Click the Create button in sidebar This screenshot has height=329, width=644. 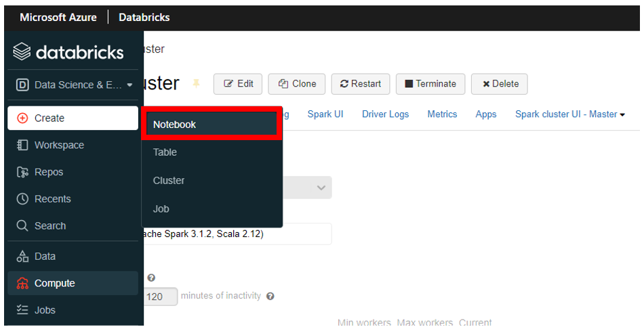point(73,118)
